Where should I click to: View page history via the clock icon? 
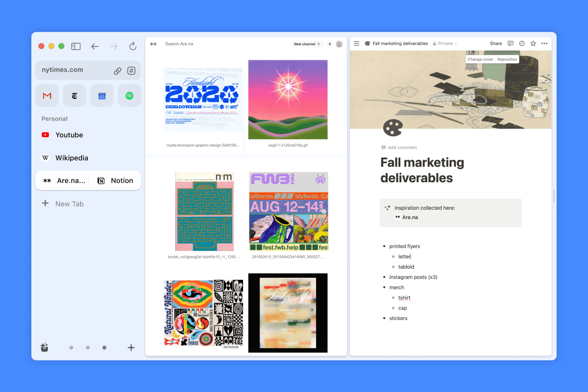click(521, 43)
